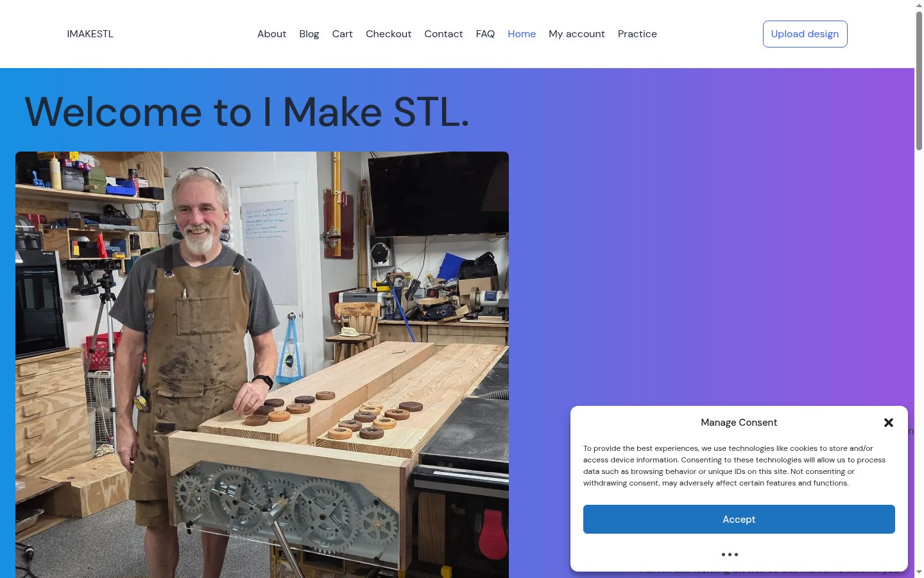Accept the cookie consent
This screenshot has width=924, height=578.
tap(739, 519)
